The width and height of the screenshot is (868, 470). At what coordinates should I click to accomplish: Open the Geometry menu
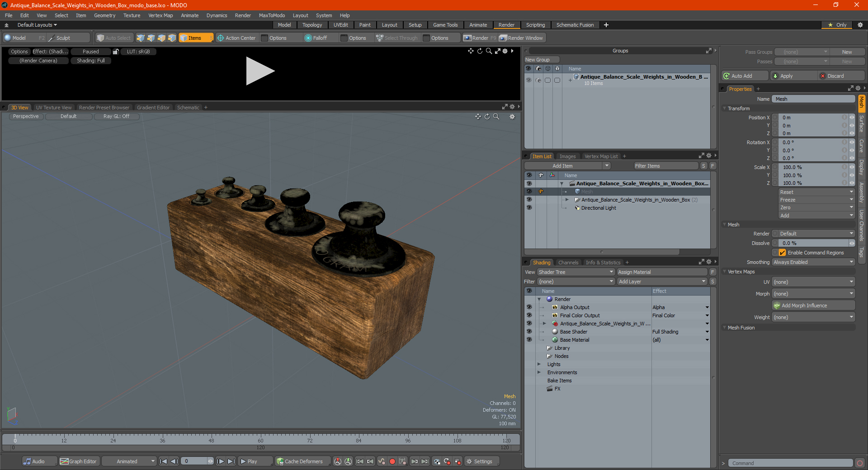click(x=104, y=15)
